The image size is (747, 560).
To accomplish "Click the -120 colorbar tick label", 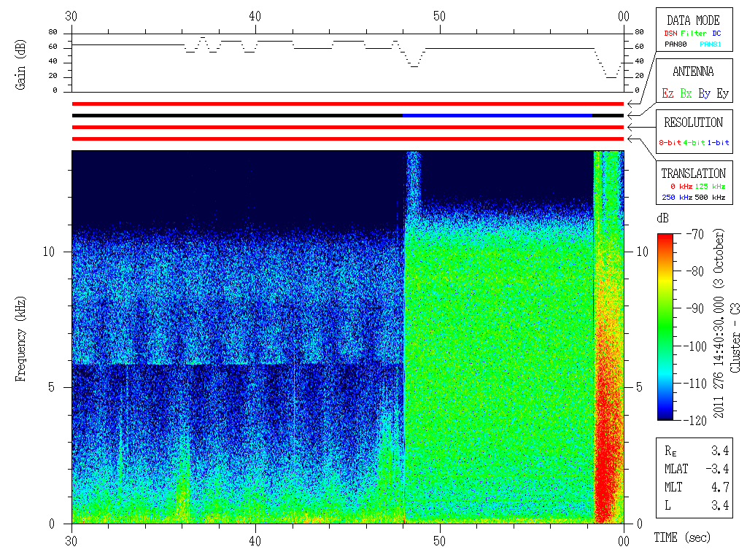I will click(695, 421).
